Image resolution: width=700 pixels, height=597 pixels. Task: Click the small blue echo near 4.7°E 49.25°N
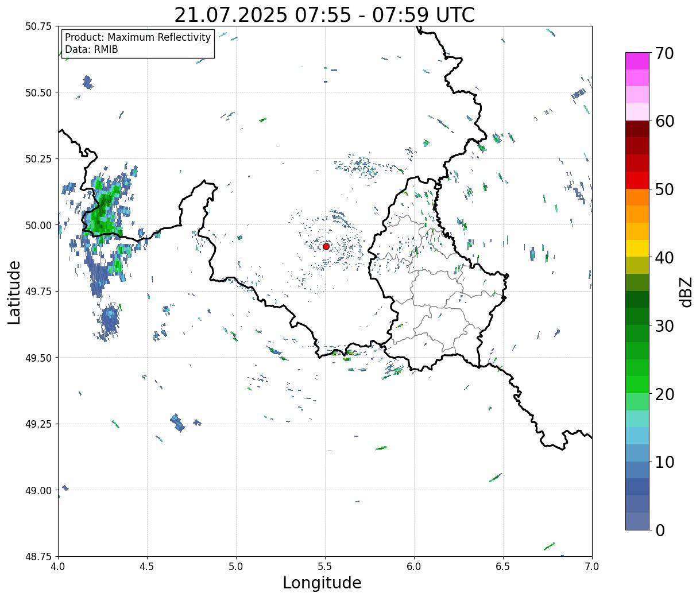(x=177, y=422)
